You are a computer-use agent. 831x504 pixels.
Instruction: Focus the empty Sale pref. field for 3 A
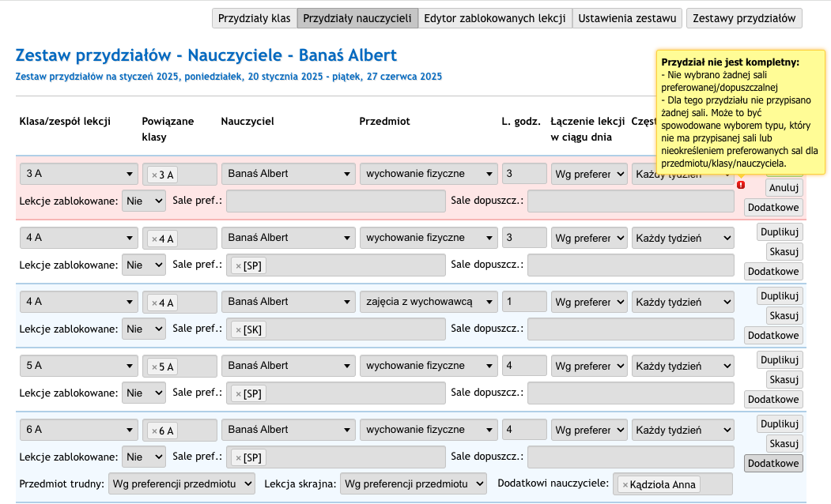pyautogui.click(x=336, y=201)
